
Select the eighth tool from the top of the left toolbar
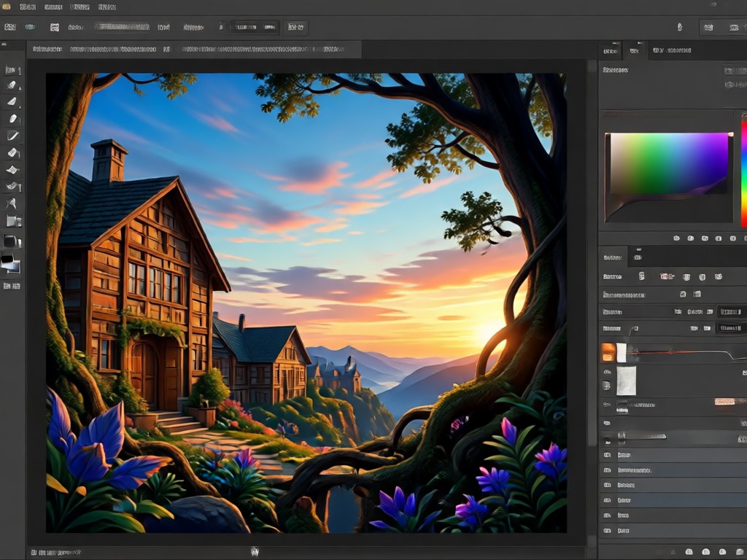13,186
